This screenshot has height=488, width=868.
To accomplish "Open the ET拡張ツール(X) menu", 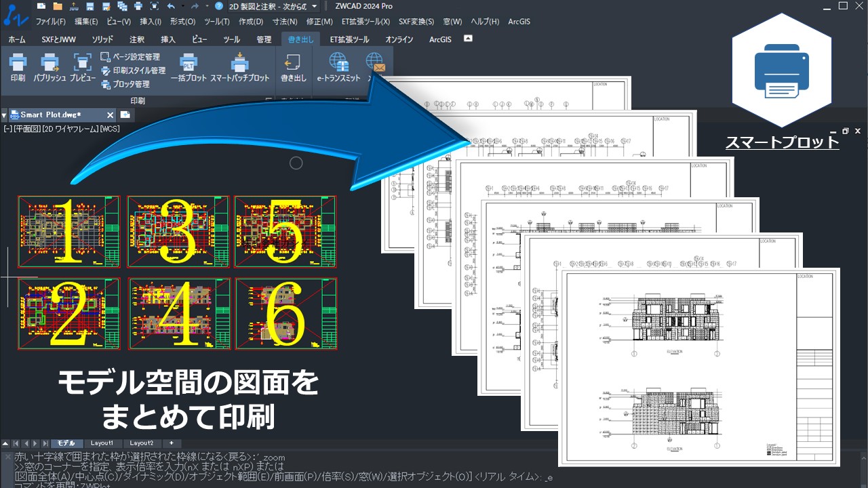I will [366, 22].
